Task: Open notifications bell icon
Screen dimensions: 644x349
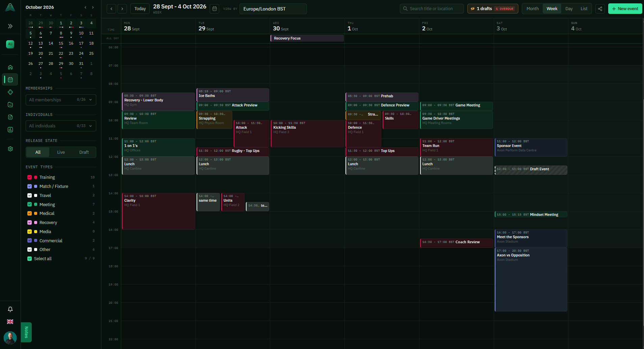Action: tap(10, 309)
